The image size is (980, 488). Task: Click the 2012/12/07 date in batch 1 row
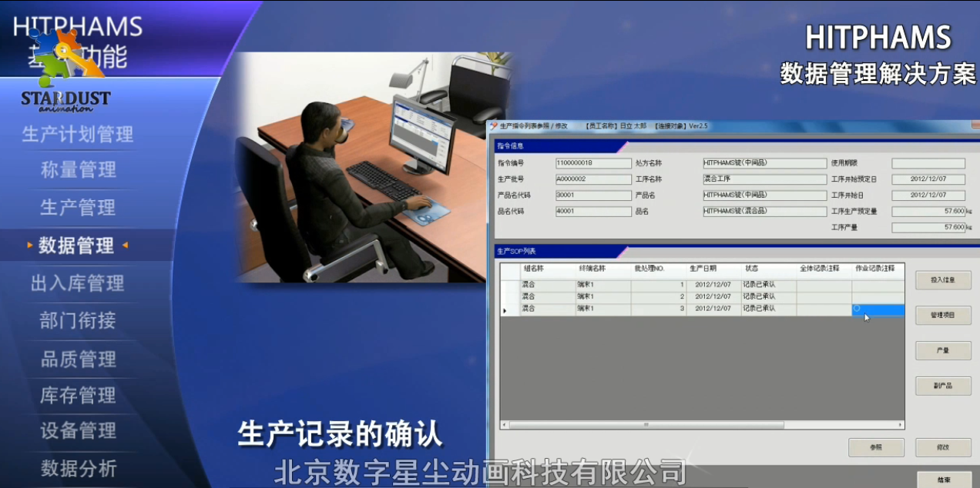point(714,285)
